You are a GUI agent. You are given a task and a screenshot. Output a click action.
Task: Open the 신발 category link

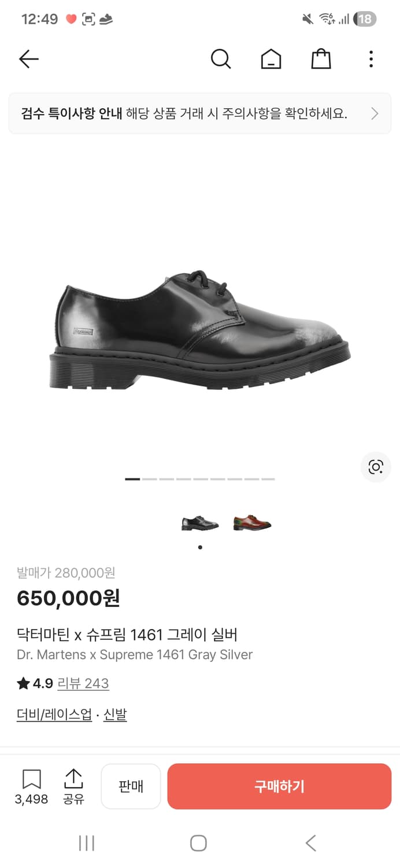(x=115, y=715)
